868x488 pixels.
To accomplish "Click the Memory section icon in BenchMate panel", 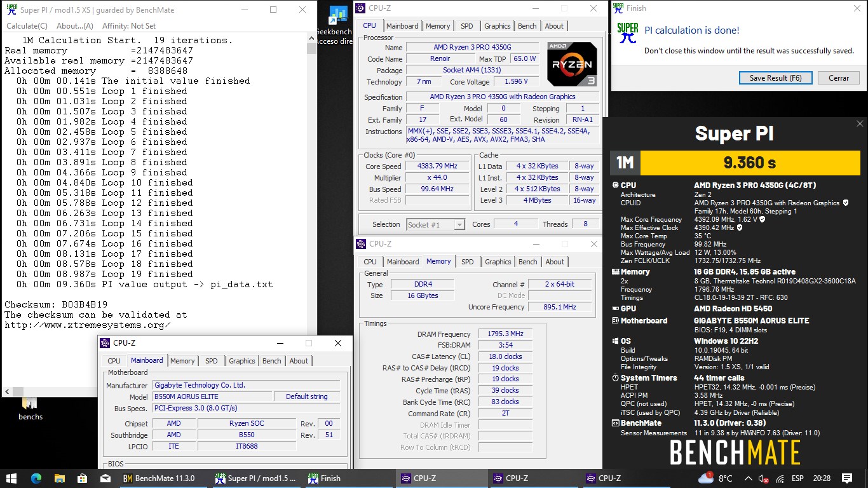I will pyautogui.click(x=615, y=272).
